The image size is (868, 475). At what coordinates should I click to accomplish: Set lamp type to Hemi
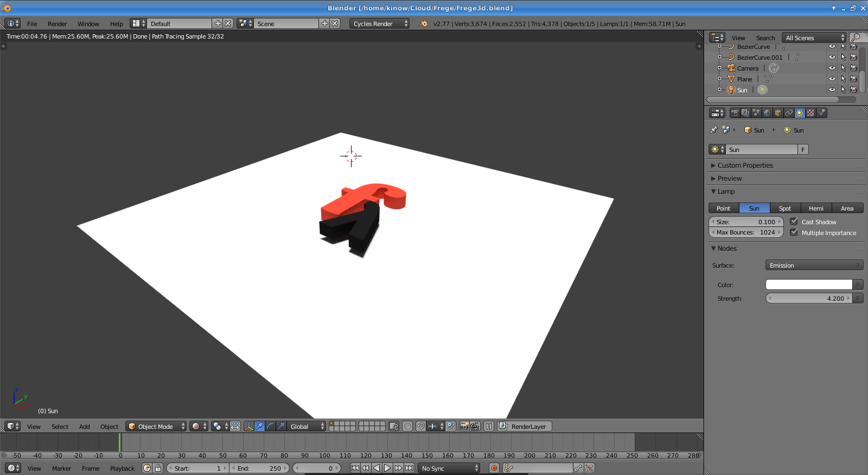coord(816,208)
